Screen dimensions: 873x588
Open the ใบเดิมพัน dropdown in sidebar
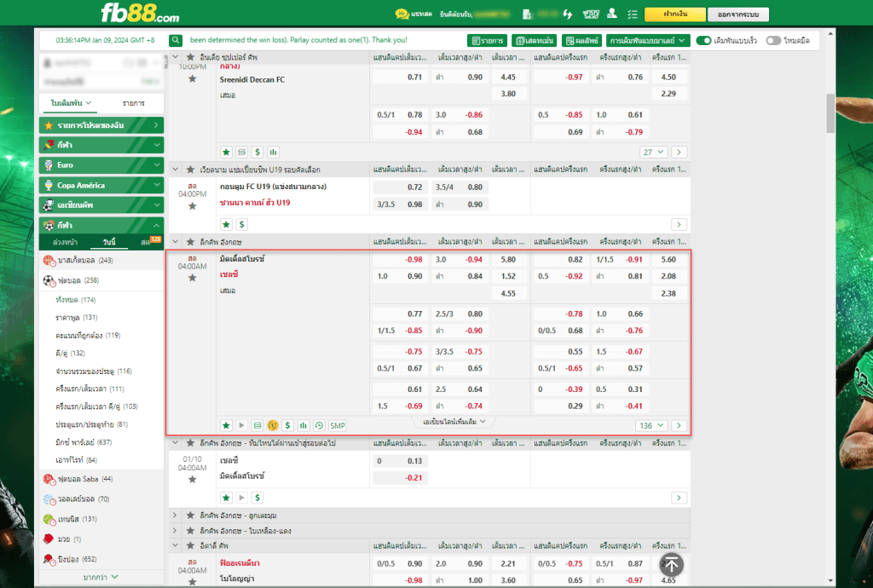[x=71, y=103]
